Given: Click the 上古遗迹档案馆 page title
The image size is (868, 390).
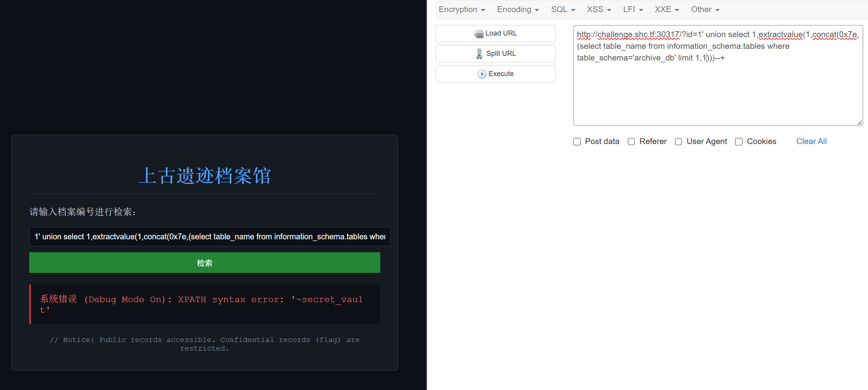Looking at the screenshot, I should 205,176.
